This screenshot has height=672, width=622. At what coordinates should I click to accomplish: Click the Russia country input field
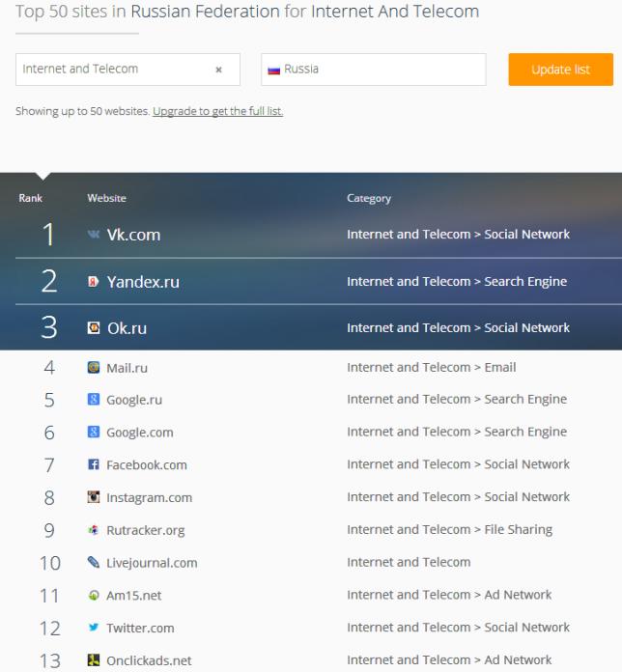pyautogui.click(x=374, y=70)
